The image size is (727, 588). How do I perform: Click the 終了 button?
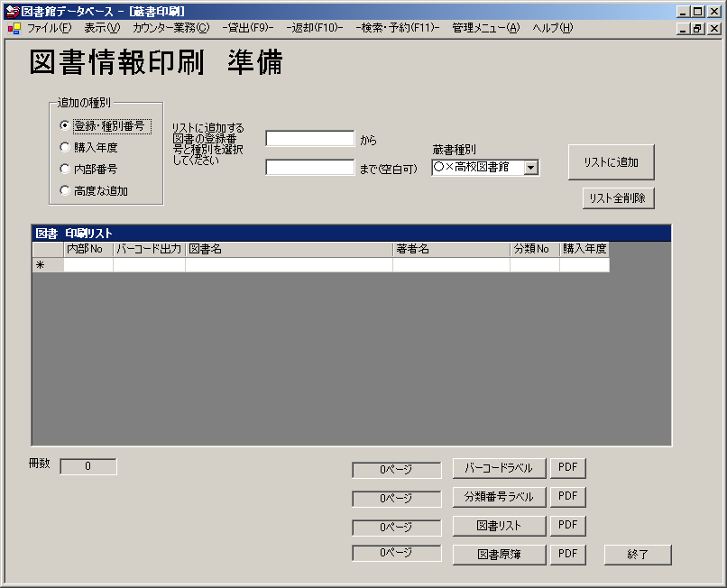[638, 555]
